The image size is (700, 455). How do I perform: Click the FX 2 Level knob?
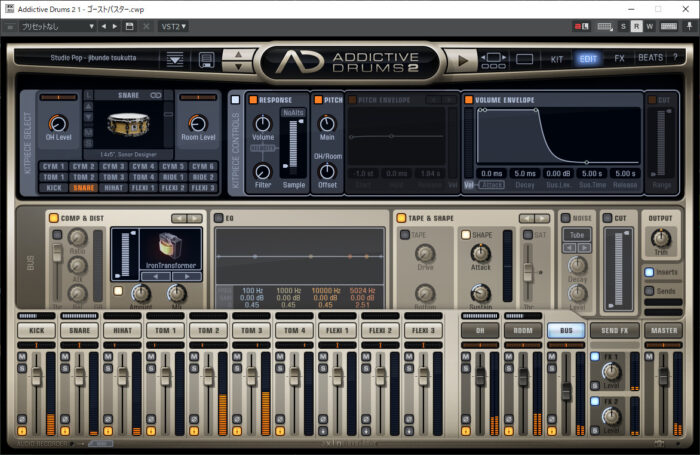coord(611,416)
